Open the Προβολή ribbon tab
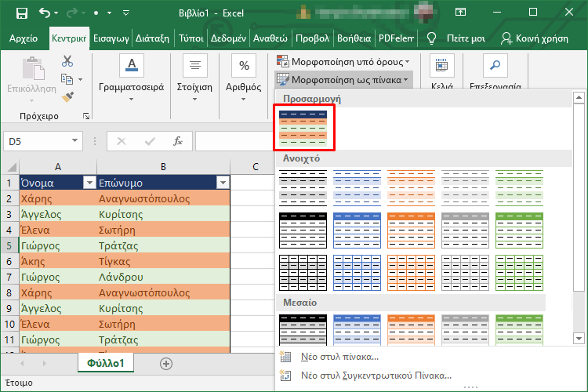 (312, 38)
